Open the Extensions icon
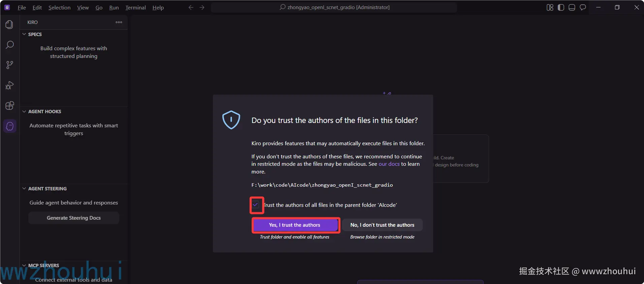644x284 pixels. click(x=9, y=105)
